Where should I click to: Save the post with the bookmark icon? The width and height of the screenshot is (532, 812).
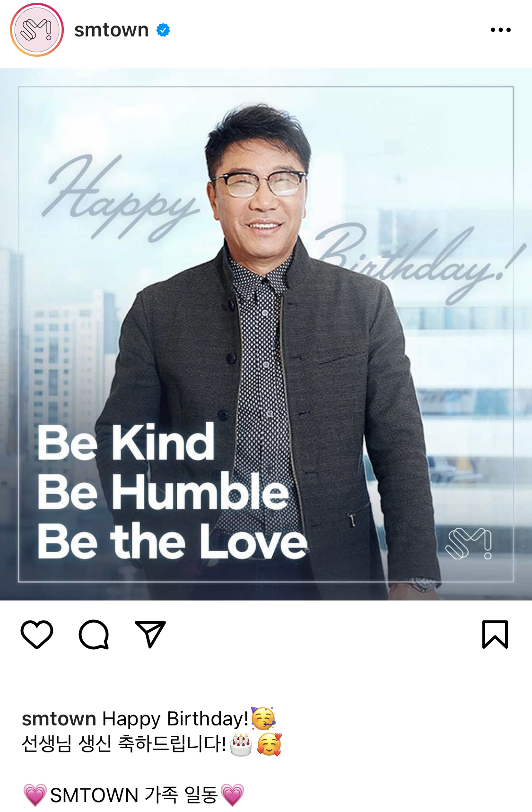pos(495,634)
